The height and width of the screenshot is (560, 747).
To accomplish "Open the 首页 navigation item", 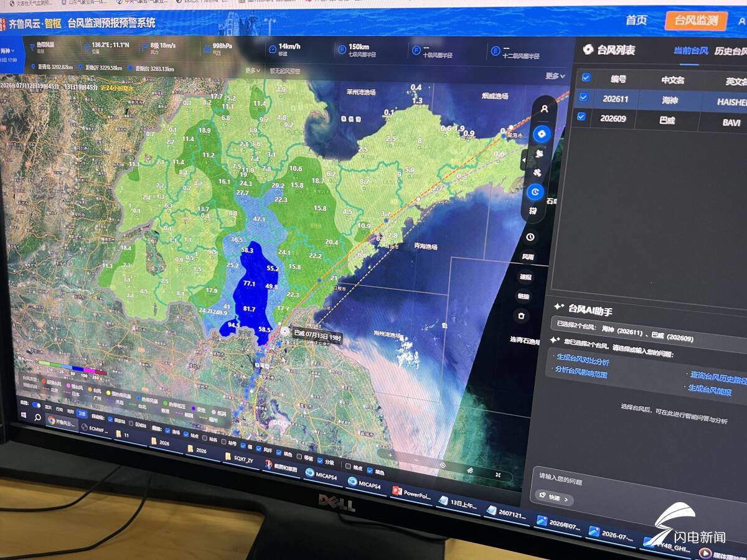I will (x=636, y=21).
